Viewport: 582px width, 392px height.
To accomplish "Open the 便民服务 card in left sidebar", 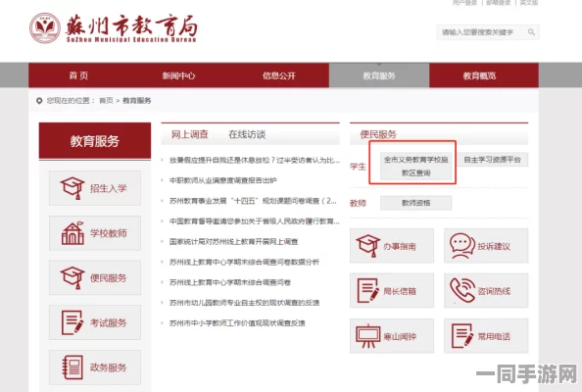I will click(x=95, y=277).
